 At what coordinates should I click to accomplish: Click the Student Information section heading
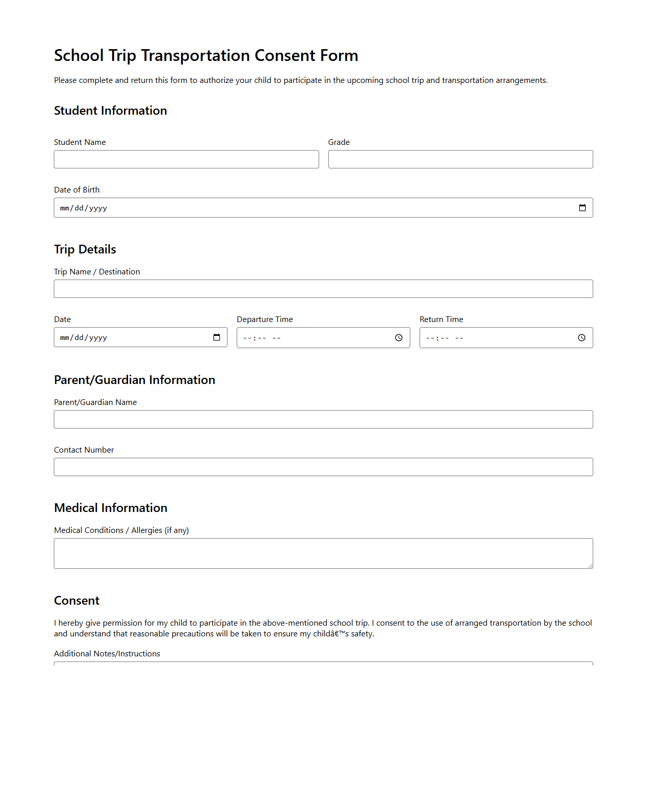coord(110,111)
